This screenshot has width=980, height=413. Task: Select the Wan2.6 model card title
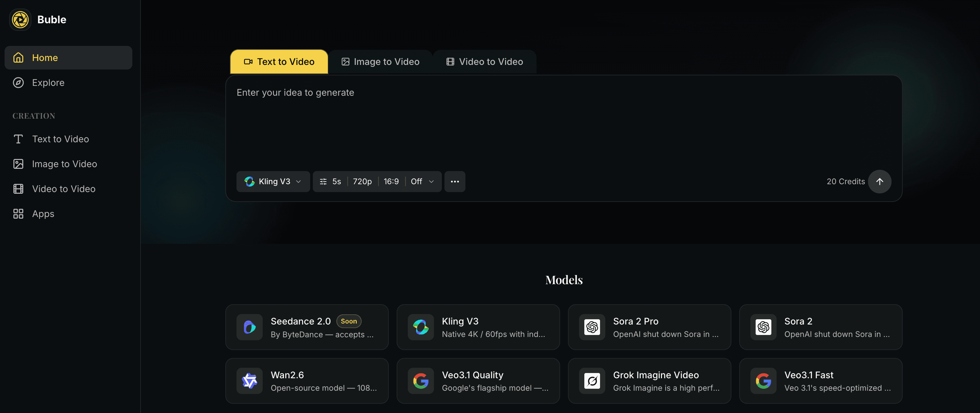(x=287, y=375)
